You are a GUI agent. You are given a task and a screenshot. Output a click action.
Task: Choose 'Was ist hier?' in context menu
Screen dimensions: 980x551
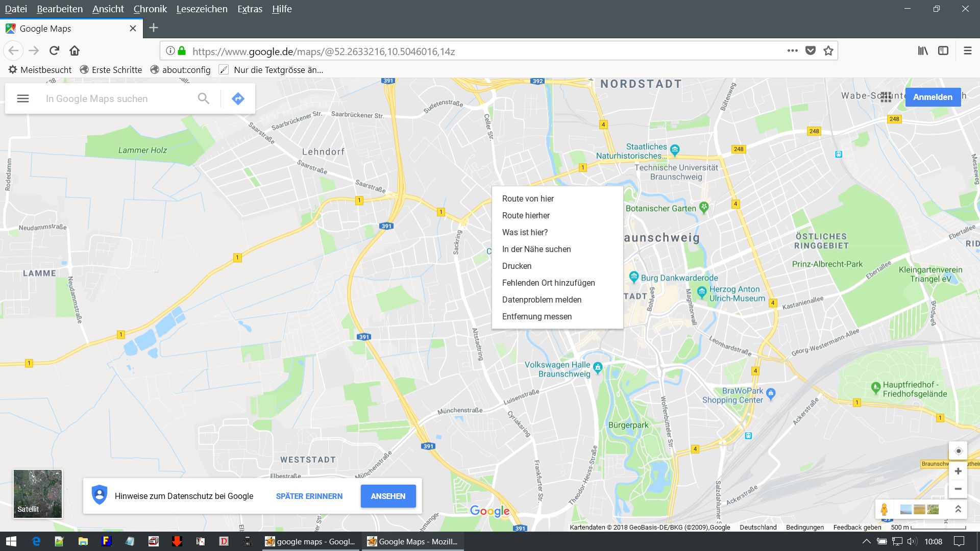(525, 232)
